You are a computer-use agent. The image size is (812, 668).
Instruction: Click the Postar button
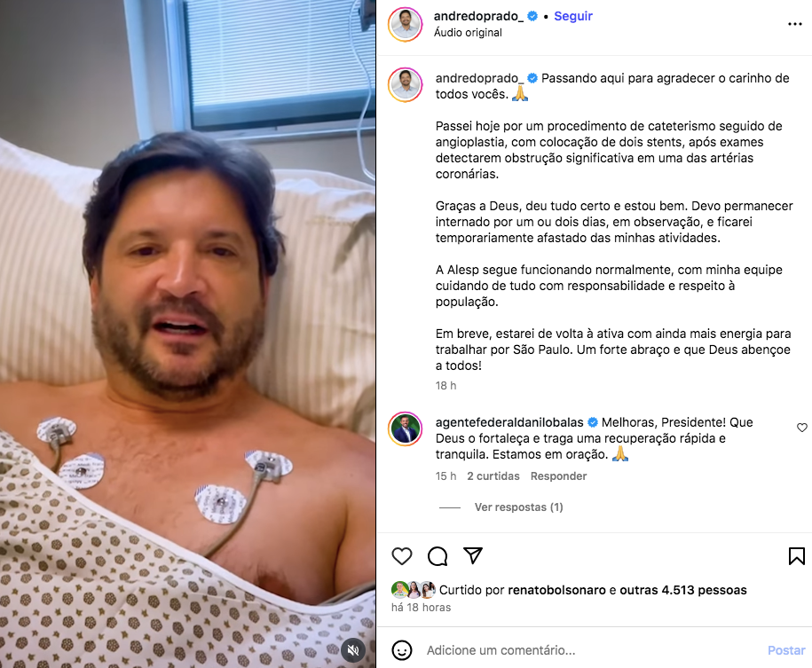pos(785,650)
